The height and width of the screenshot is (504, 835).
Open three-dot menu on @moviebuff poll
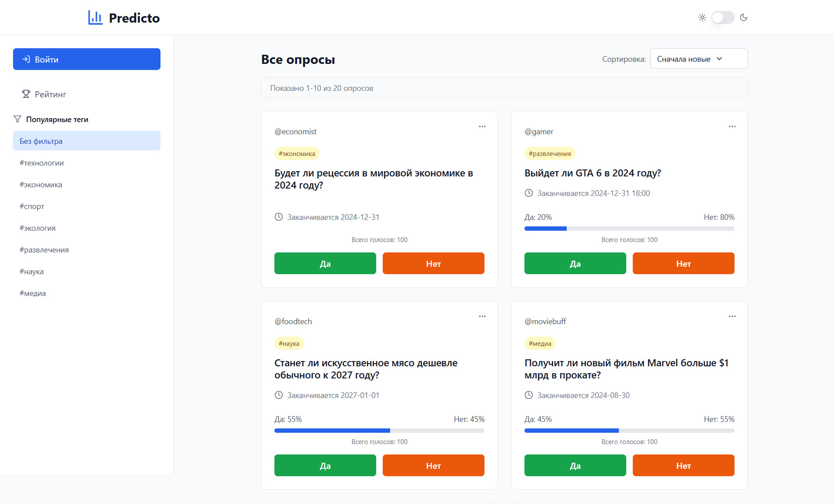pyautogui.click(x=732, y=316)
